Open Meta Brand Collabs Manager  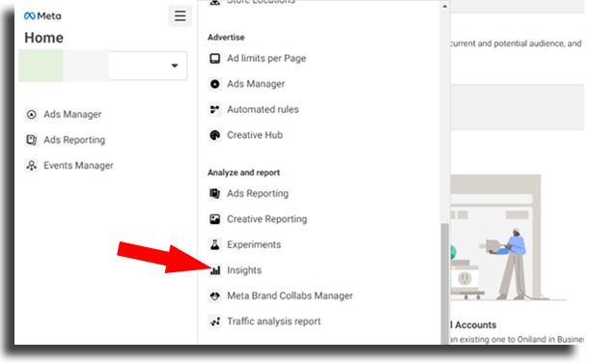290,295
